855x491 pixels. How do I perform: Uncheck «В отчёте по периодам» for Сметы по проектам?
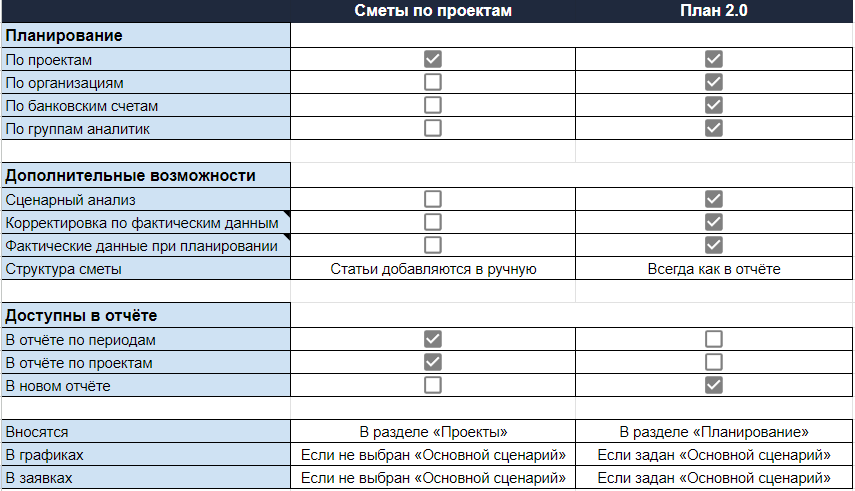point(433,339)
